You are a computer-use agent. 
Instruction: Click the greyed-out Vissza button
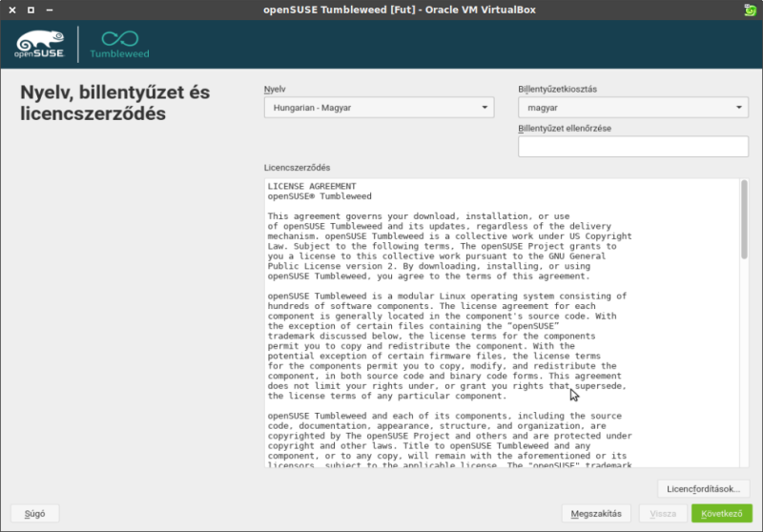point(663,514)
